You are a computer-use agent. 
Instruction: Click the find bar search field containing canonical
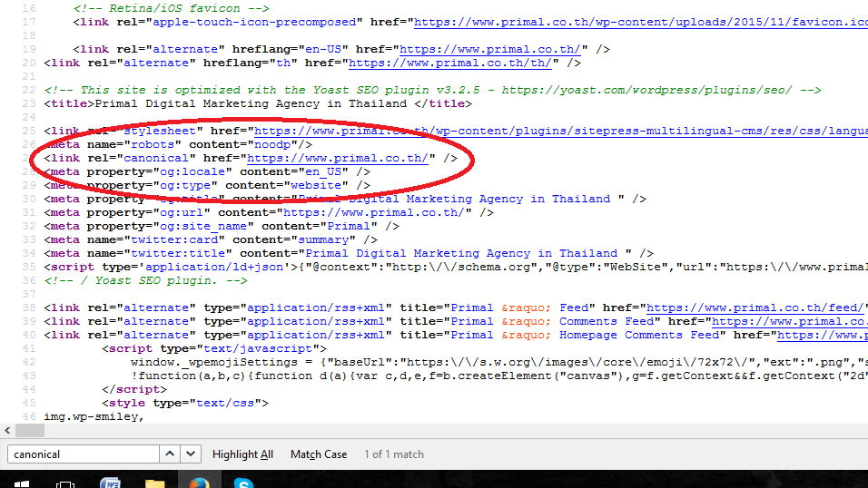84,454
